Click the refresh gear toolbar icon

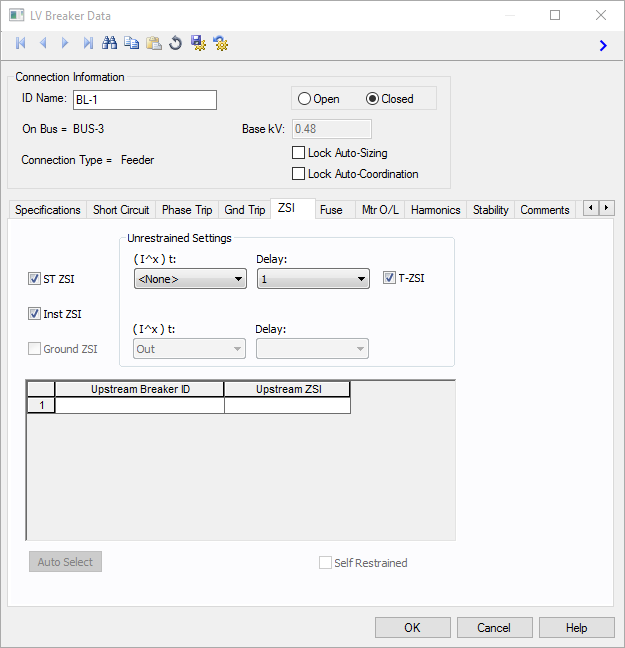[220, 43]
